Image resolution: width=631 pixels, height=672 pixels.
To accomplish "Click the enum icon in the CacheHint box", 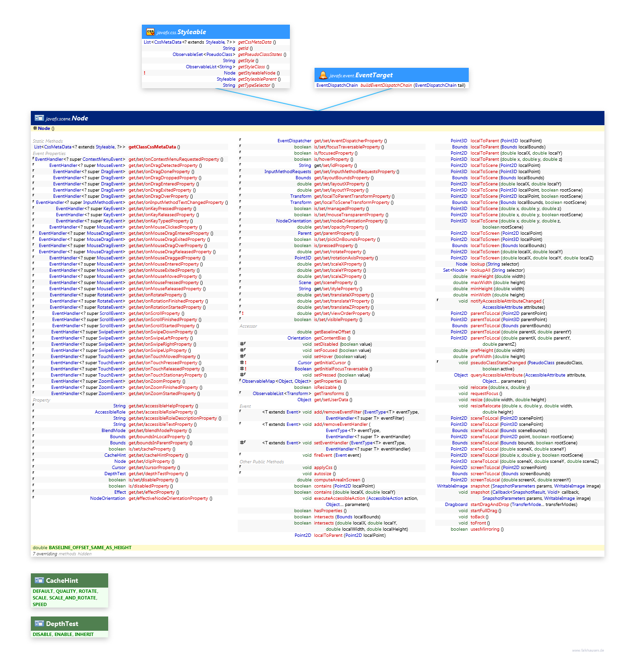I will pos(39,580).
